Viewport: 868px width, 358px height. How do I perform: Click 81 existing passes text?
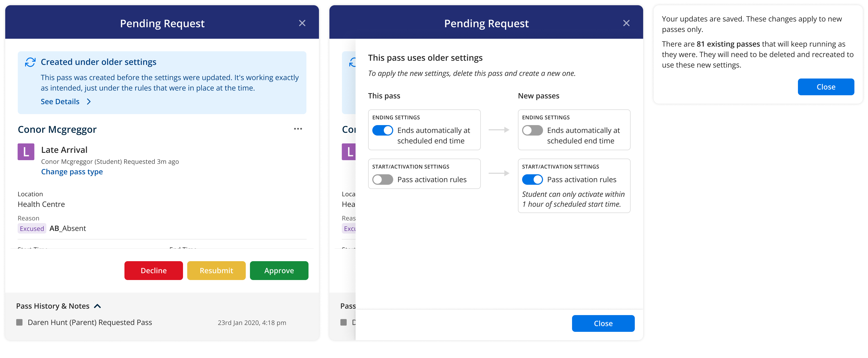[x=728, y=44]
